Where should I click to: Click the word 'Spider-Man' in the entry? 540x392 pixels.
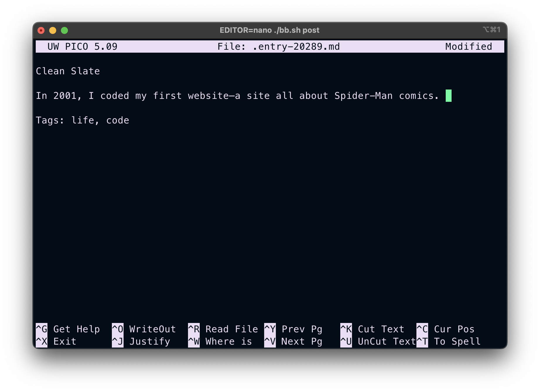[x=363, y=96]
